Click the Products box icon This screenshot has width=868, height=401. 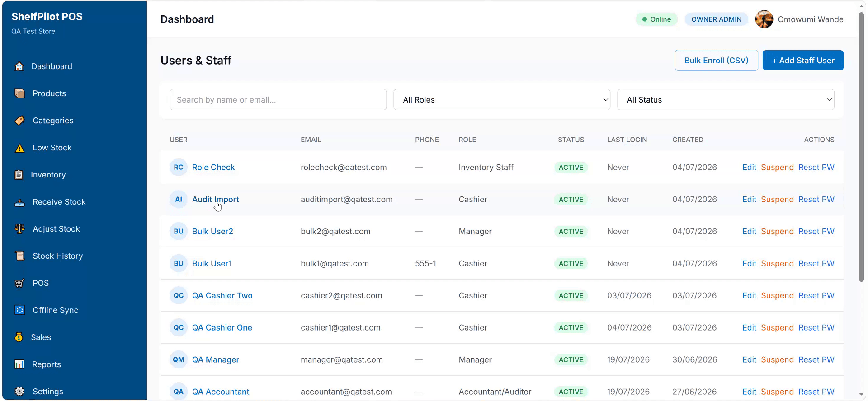coord(19,93)
